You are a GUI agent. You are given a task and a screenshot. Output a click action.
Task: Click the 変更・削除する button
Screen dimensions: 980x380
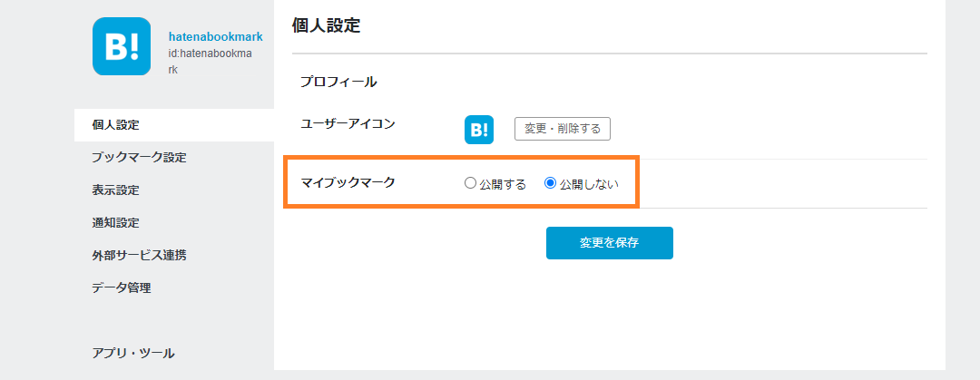click(x=563, y=129)
